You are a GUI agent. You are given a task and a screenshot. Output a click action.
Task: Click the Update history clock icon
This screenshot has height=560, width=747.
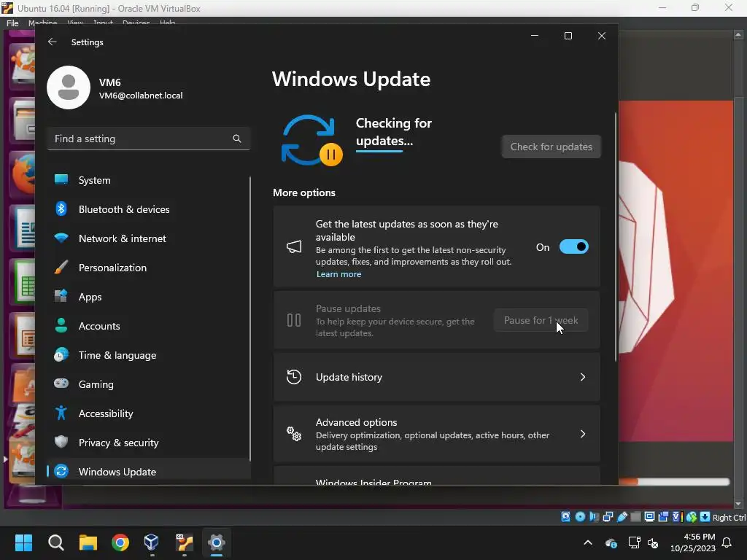point(294,377)
